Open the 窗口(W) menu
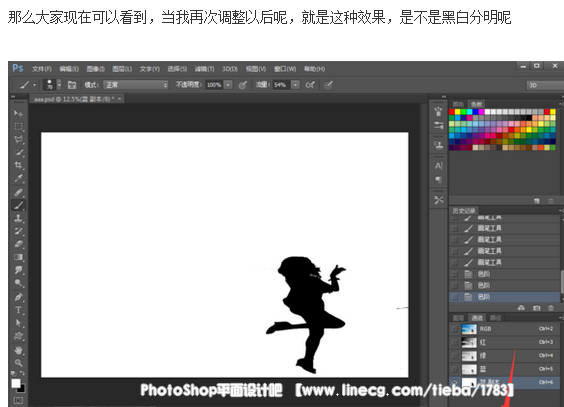 [x=285, y=69]
